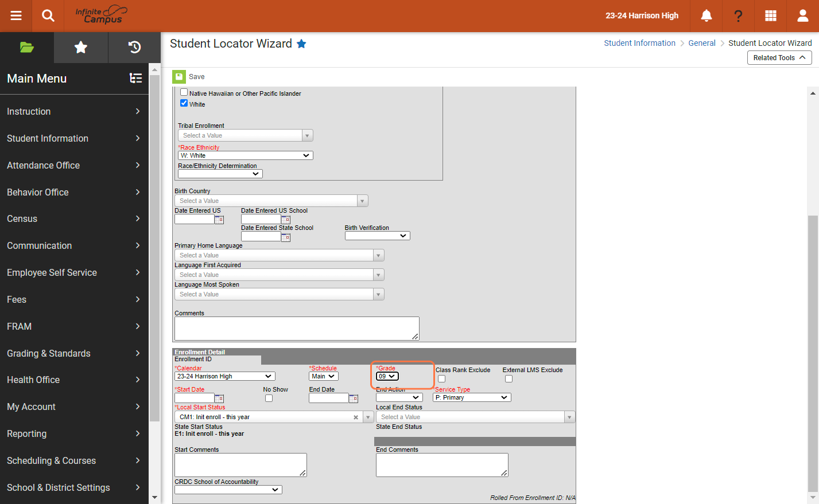
Task: Click the Infinite Campus logo
Action: point(101,15)
